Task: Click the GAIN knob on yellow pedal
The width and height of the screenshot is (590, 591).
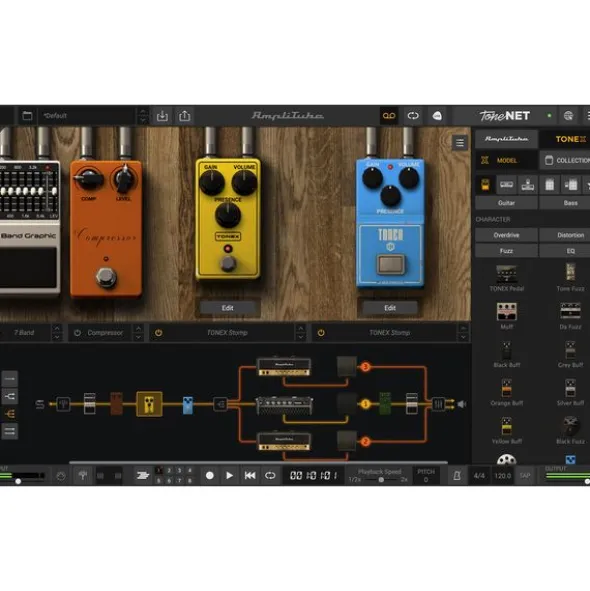Action: coord(211,182)
